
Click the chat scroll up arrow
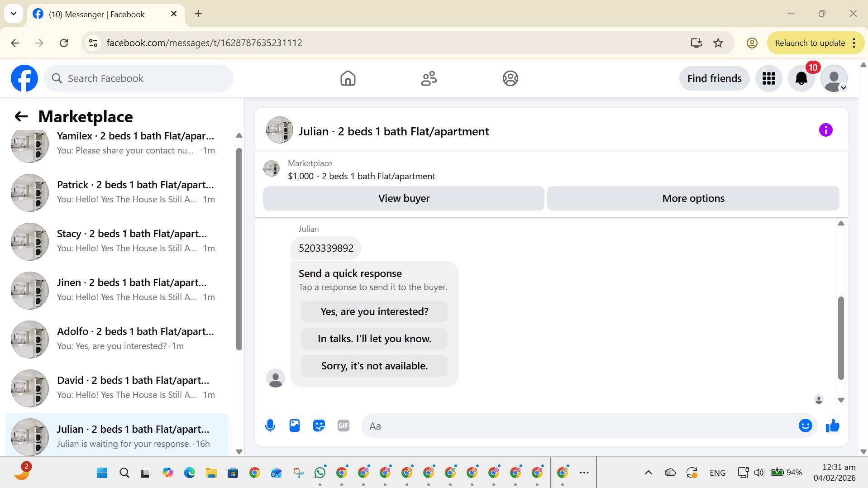point(841,223)
